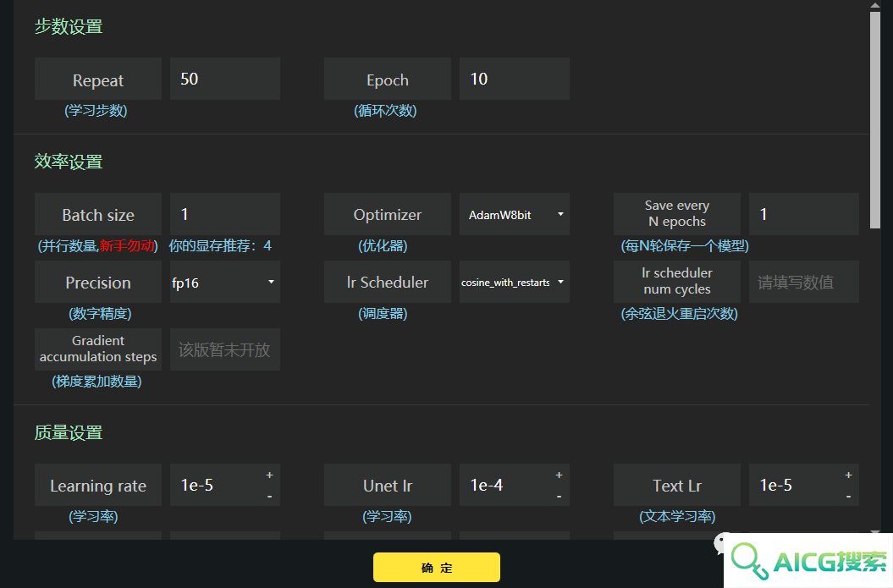Click the (循环次数) caption under Epoch
This screenshot has height=588, width=893.
[x=385, y=111]
